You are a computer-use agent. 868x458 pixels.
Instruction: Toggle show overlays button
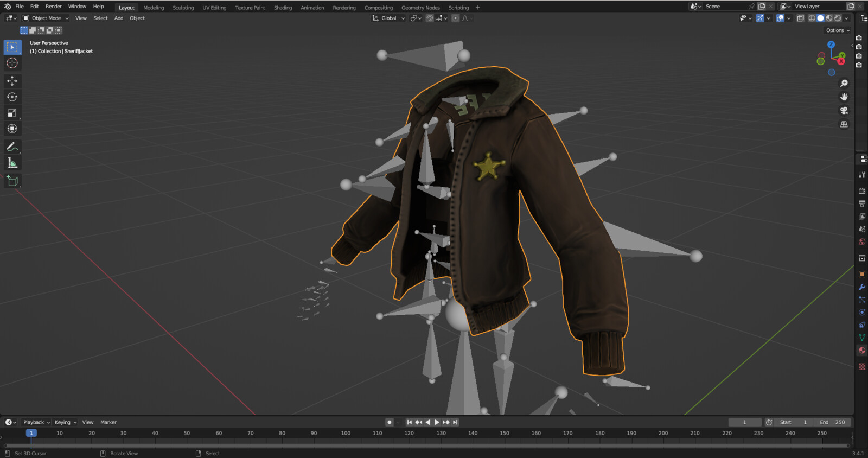point(780,18)
